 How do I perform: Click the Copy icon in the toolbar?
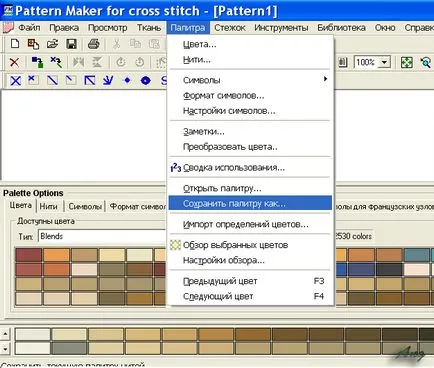(x=135, y=44)
